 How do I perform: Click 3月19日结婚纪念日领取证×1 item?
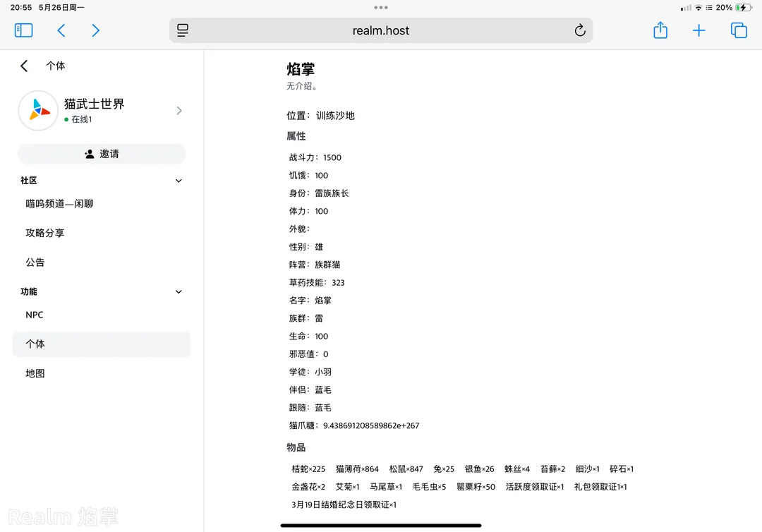[x=344, y=504]
